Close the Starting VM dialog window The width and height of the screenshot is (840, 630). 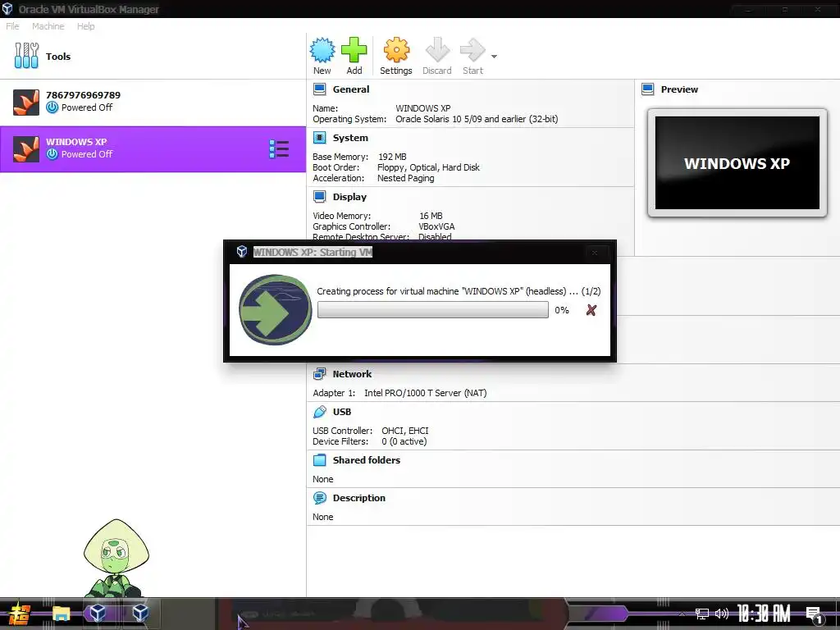click(594, 253)
